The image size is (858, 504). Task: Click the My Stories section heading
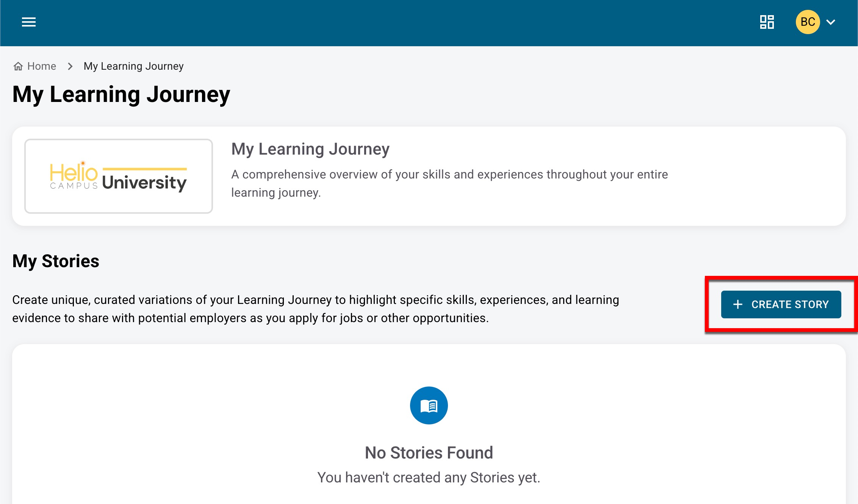pyautogui.click(x=56, y=261)
